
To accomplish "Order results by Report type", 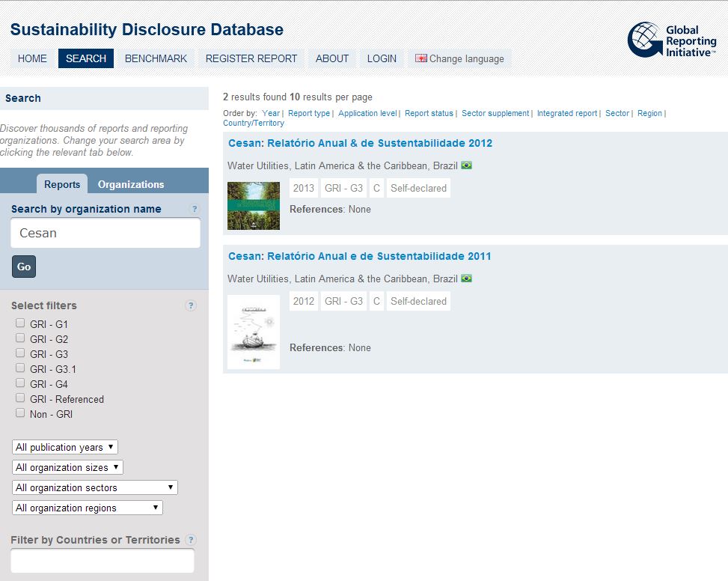I will pyautogui.click(x=309, y=113).
